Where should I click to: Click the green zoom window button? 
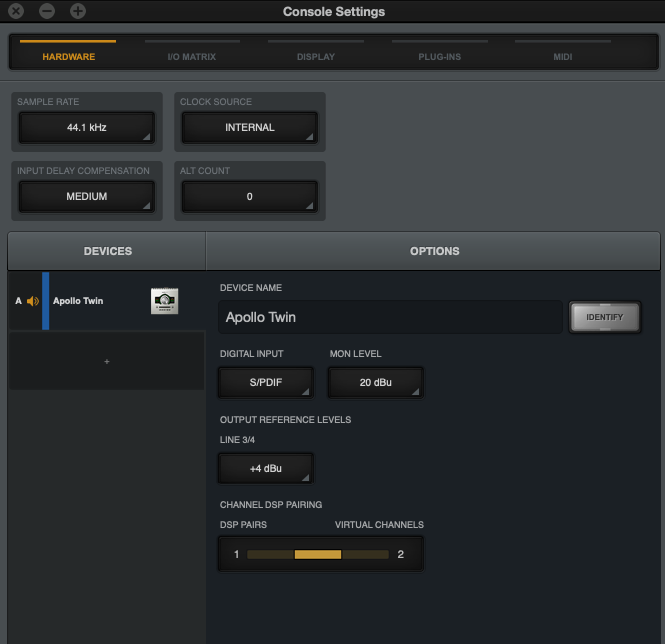pyautogui.click(x=78, y=11)
